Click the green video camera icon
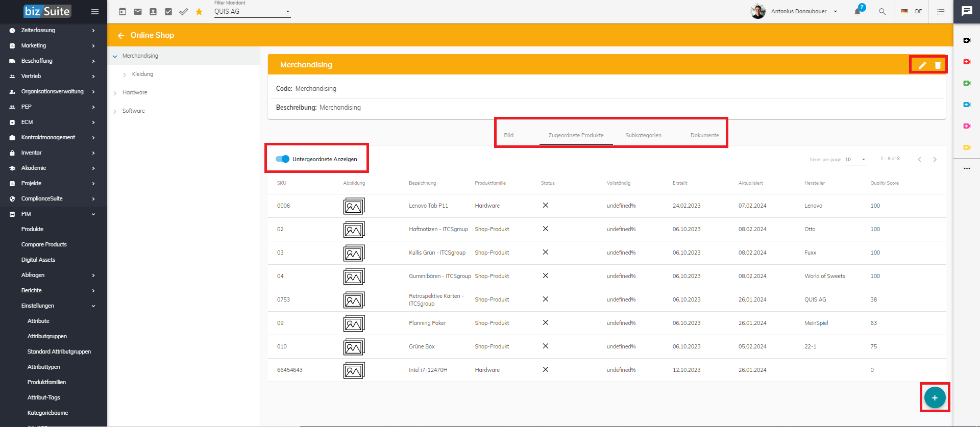The height and width of the screenshot is (427, 980). click(x=967, y=83)
